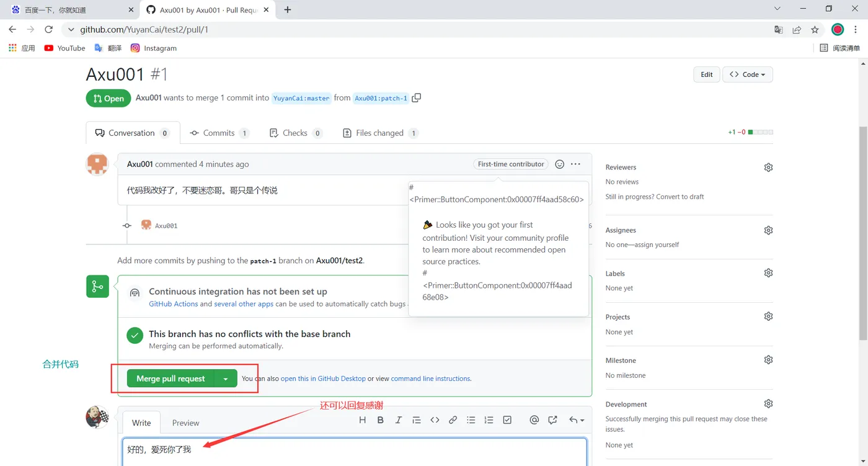Viewport: 868px width, 466px height.
Task: Open the several other apps link
Action: click(x=244, y=304)
